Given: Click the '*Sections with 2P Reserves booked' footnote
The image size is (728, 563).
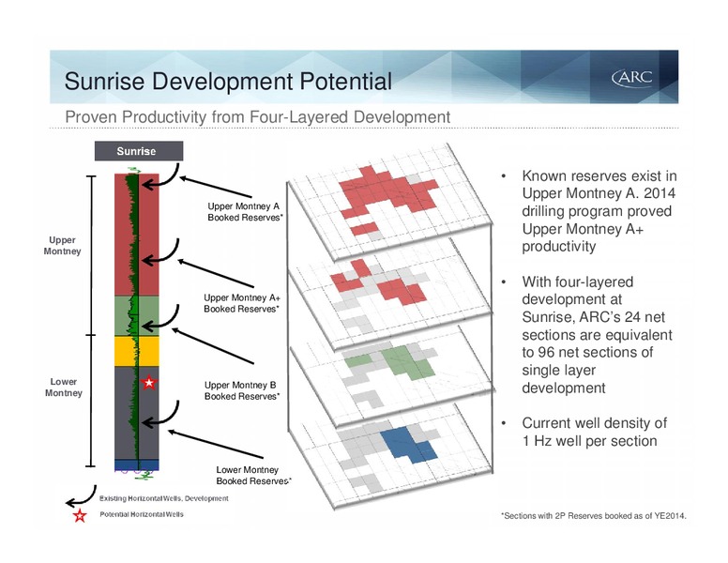Looking at the screenshot, I should [x=593, y=516].
